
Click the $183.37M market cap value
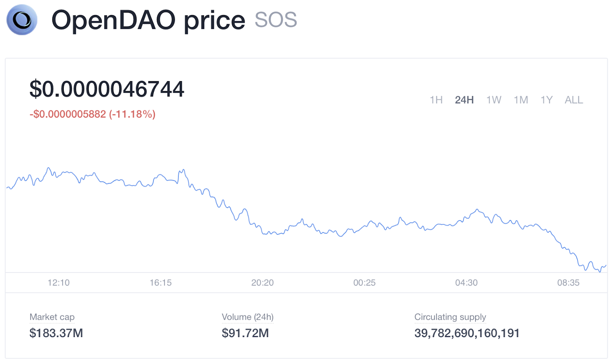(56, 333)
